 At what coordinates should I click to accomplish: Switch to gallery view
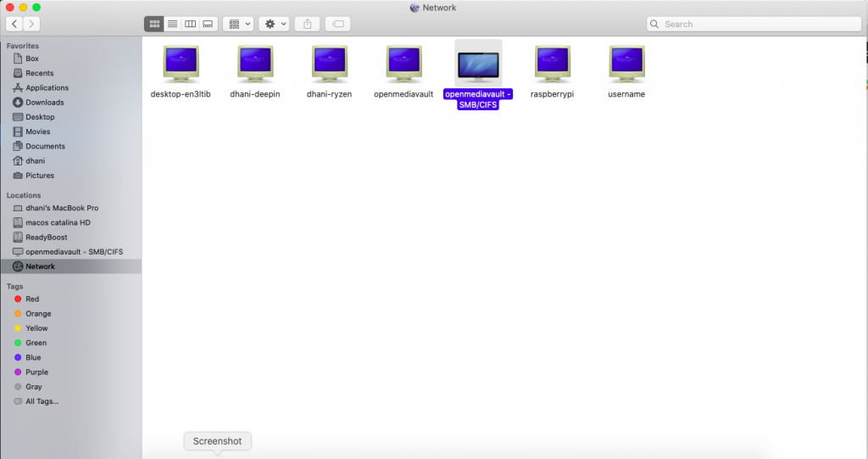(x=209, y=24)
